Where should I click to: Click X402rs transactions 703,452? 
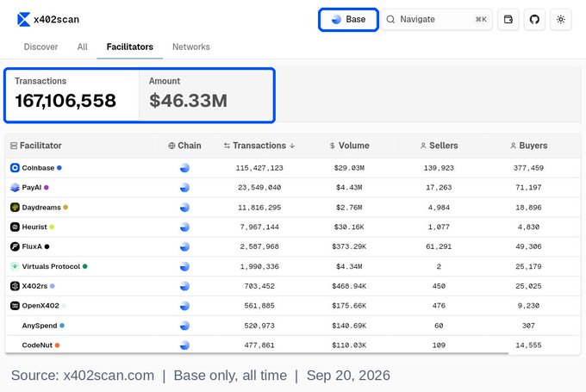point(259,286)
